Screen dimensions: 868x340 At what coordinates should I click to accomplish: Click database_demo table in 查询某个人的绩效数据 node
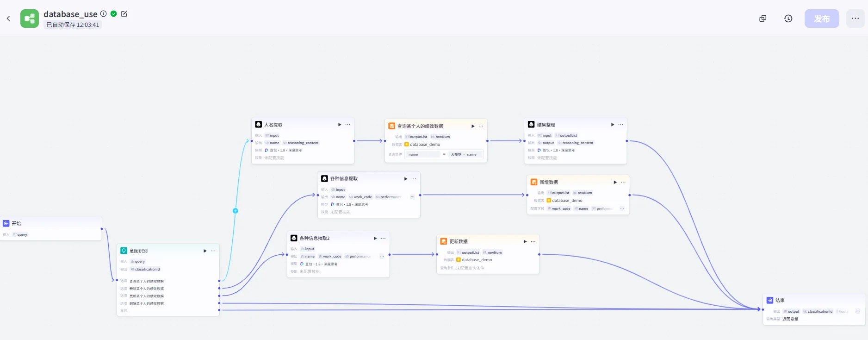[x=422, y=145]
